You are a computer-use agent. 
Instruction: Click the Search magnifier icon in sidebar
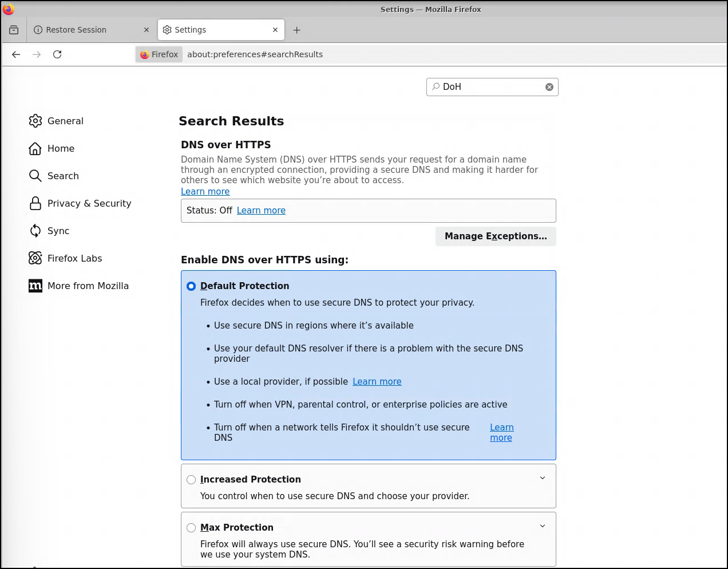[x=35, y=176]
